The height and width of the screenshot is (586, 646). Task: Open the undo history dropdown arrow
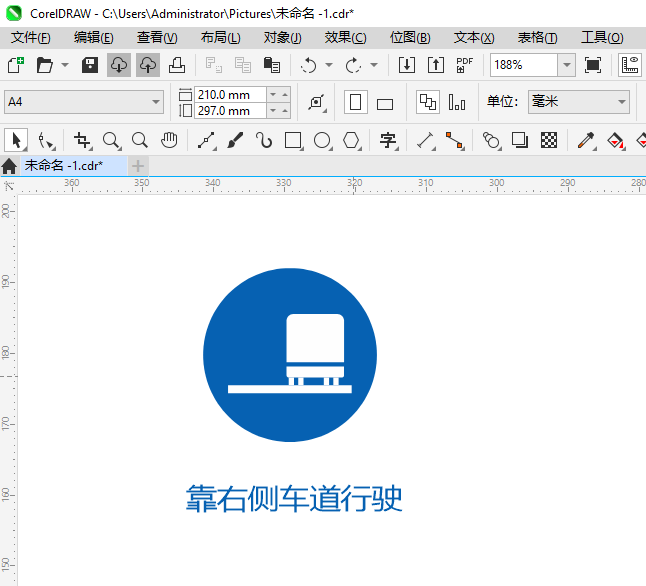click(329, 65)
